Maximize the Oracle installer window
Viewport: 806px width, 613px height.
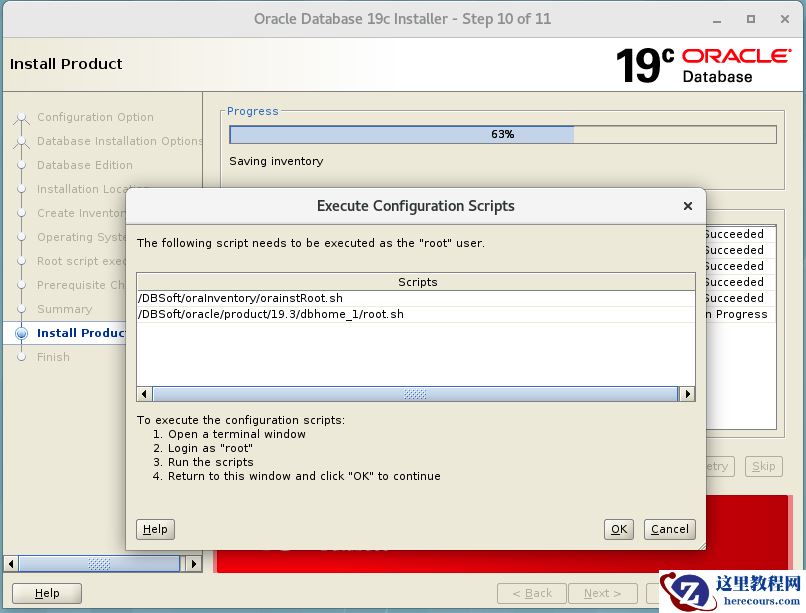(751, 19)
